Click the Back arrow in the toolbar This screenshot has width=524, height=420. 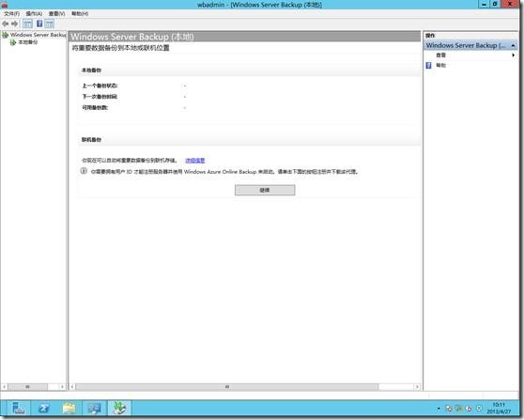tap(6, 23)
